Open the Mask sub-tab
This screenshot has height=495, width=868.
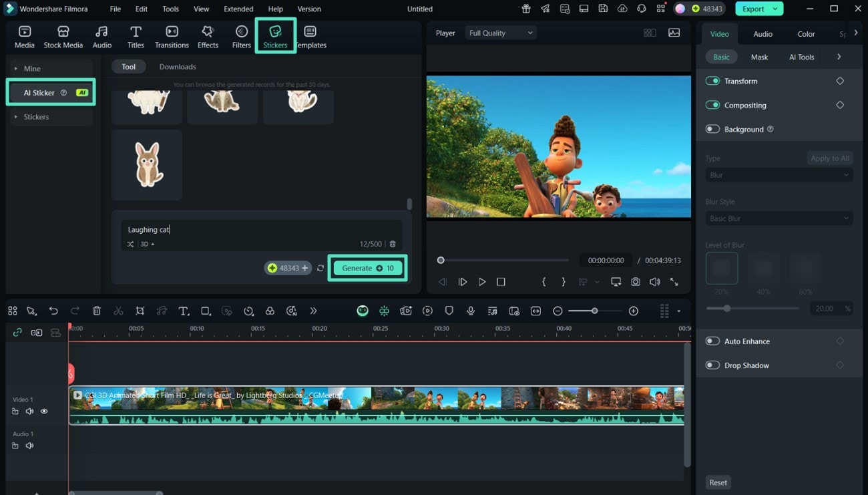click(759, 57)
